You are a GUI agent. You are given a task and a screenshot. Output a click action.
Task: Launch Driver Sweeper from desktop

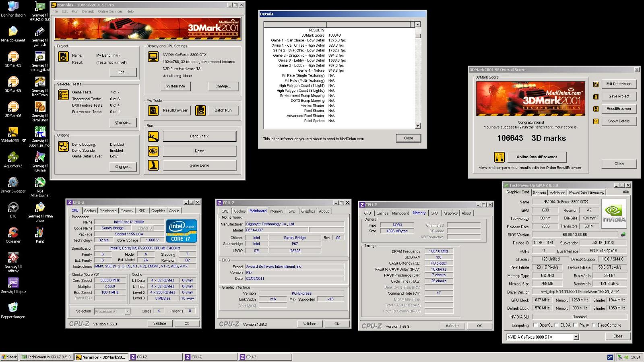13,185
